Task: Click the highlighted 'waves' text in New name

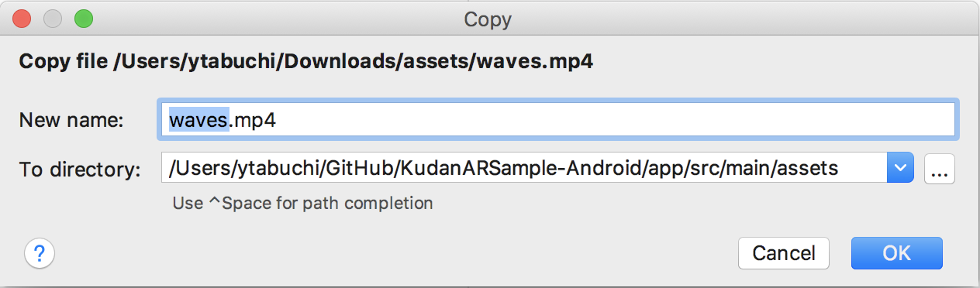Action: click(x=199, y=119)
